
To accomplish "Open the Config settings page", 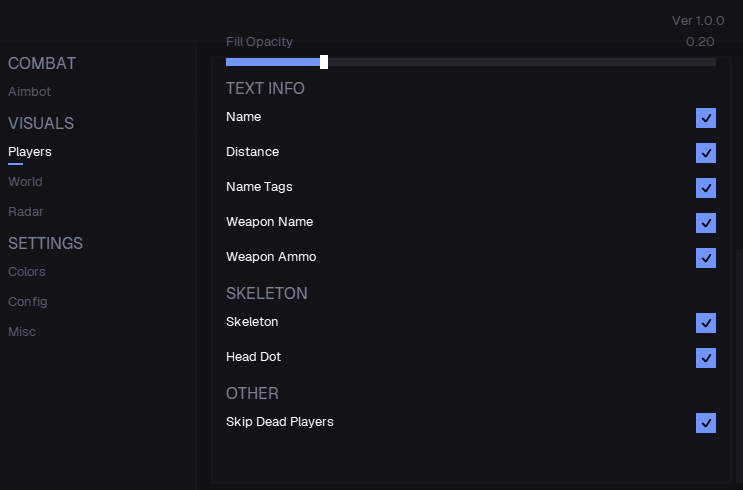I will pyautogui.click(x=28, y=302).
